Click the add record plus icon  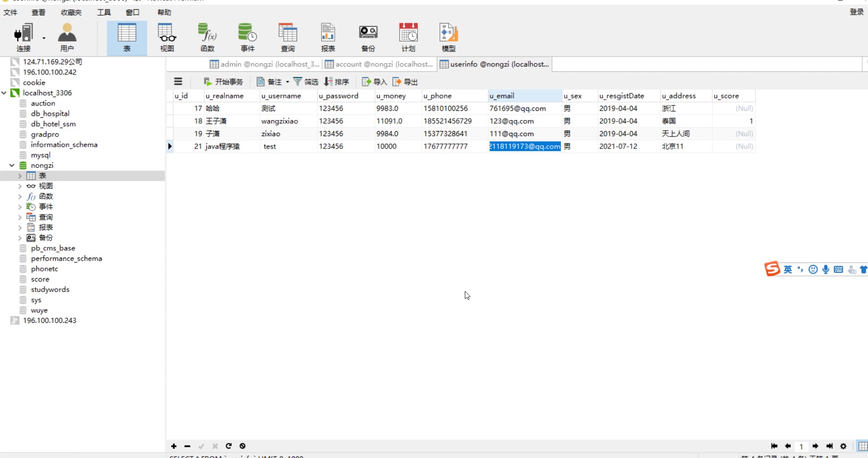pos(174,446)
